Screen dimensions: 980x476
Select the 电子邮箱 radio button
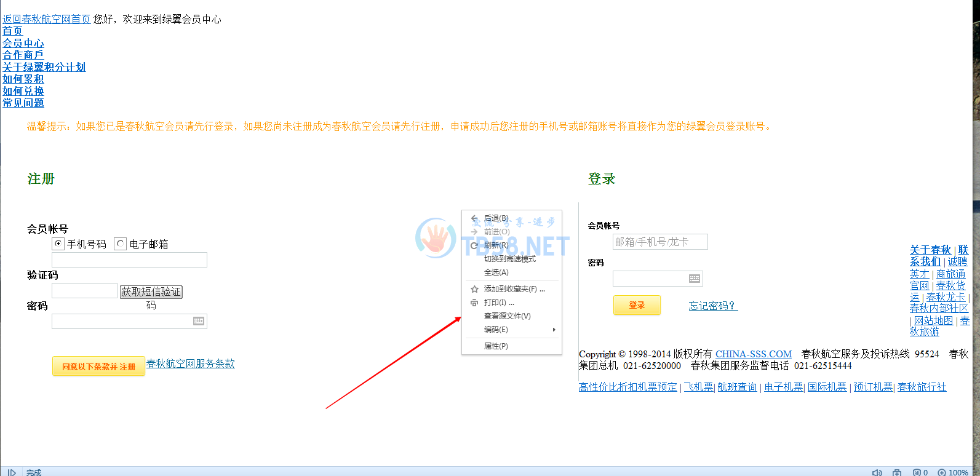coord(121,244)
